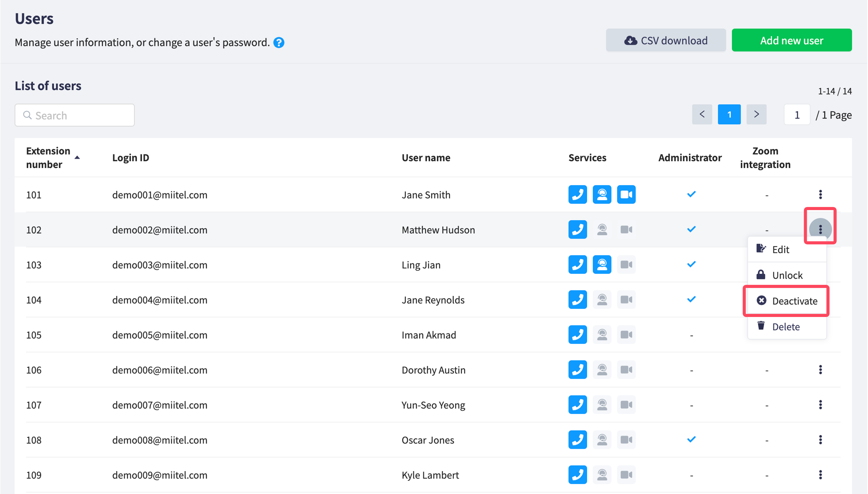868x494 pixels.
Task: Click Jane Reynolds' greyed headset service icon
Action: tap(602, 300)
